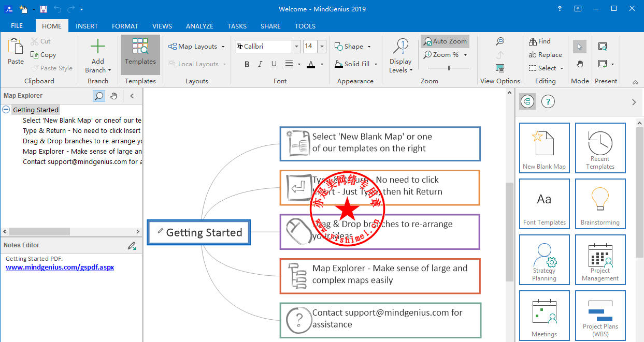644x342 pixels.
Task: Click the templates tree icon in right pane
Action: 527,101
